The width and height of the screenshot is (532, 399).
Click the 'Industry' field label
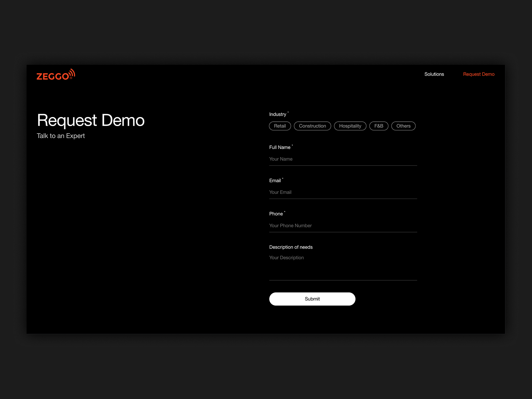click(x=278, y=114)
